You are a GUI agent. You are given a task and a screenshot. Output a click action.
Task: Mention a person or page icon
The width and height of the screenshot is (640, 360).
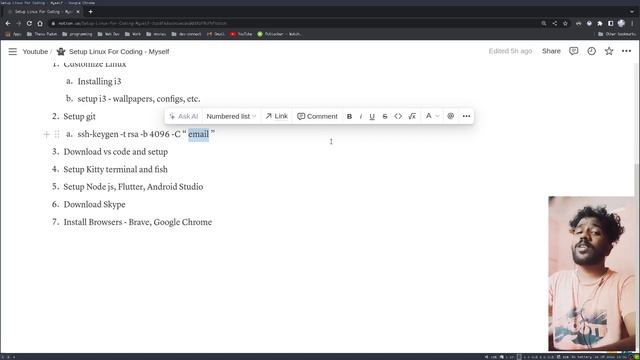point(451,116)
